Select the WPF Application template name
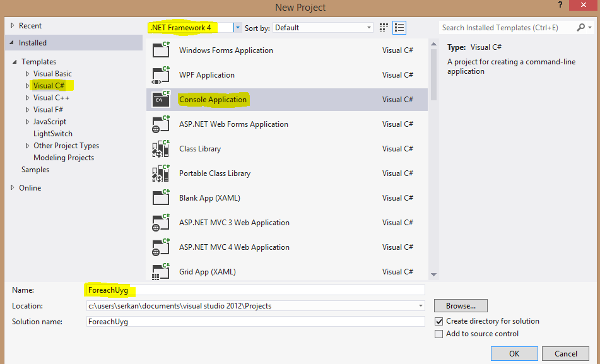The width and height of the screenshot is (600, 364). coord(207,75)
